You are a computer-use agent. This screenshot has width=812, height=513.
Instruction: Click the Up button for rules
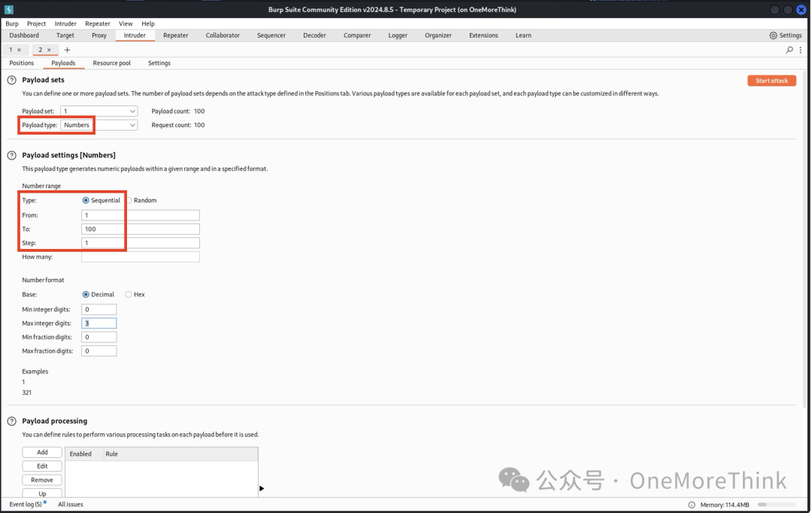[42, 493]
